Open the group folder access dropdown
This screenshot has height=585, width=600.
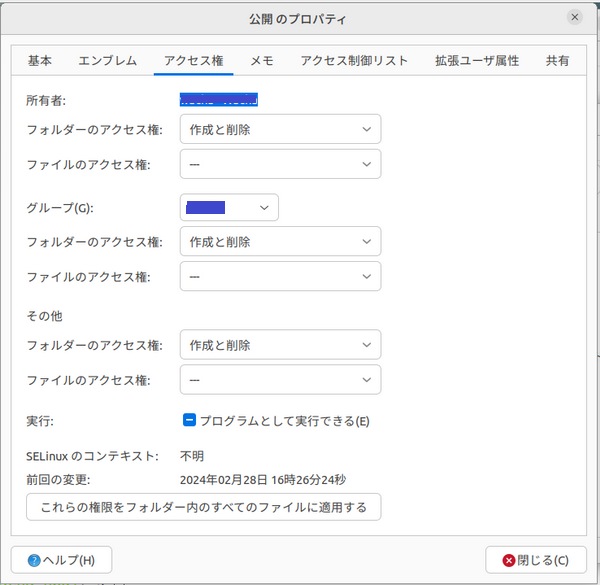280,242
